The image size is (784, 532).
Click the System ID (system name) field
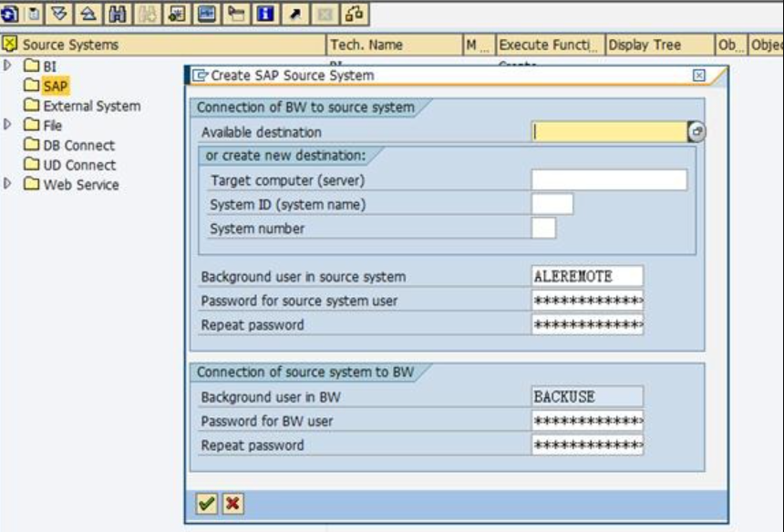552,204
